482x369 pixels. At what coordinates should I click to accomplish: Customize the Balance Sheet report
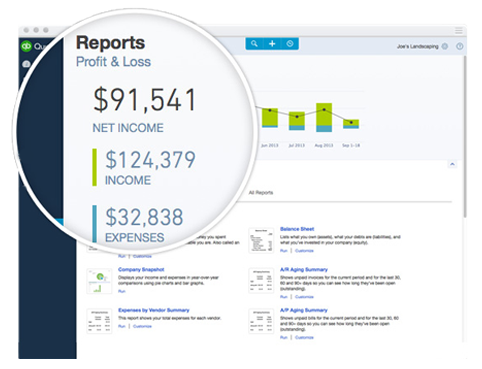coord(304,251)
